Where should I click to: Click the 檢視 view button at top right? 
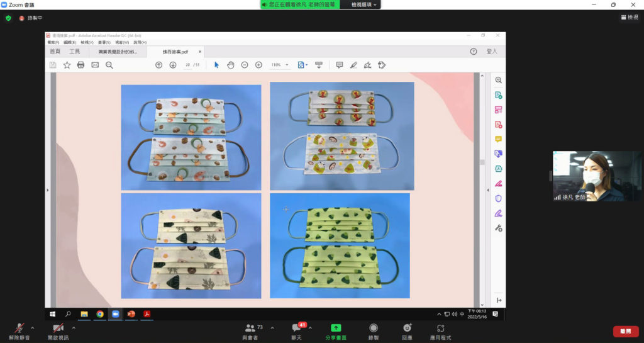[628, 17]
